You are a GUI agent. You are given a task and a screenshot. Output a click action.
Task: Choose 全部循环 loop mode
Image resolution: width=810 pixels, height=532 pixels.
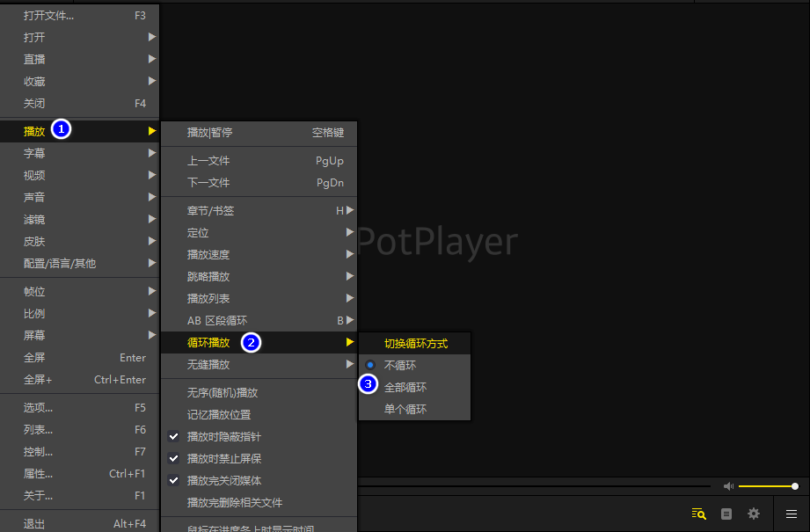405,387
